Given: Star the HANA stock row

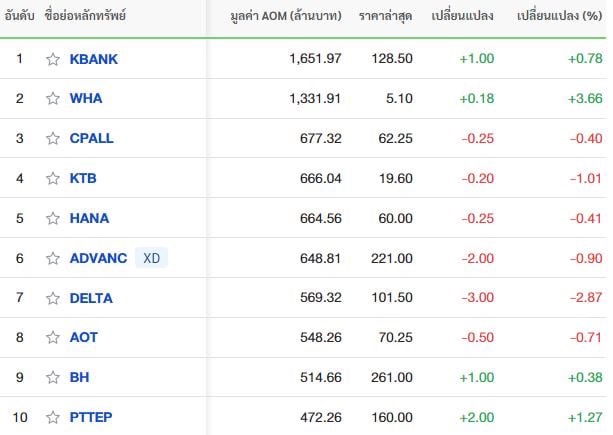Looking at the screenshot, I should pos(53,218).
